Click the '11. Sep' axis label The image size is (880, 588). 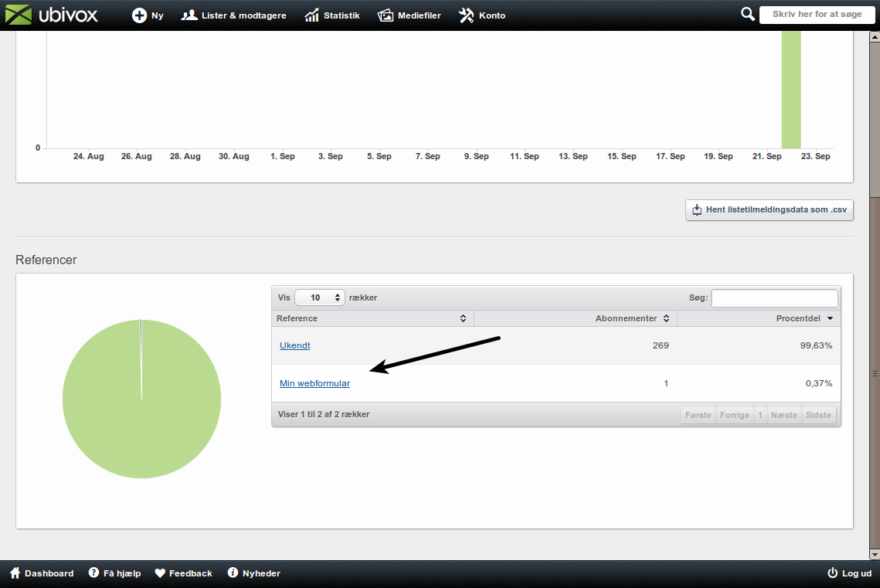(524, 156)
